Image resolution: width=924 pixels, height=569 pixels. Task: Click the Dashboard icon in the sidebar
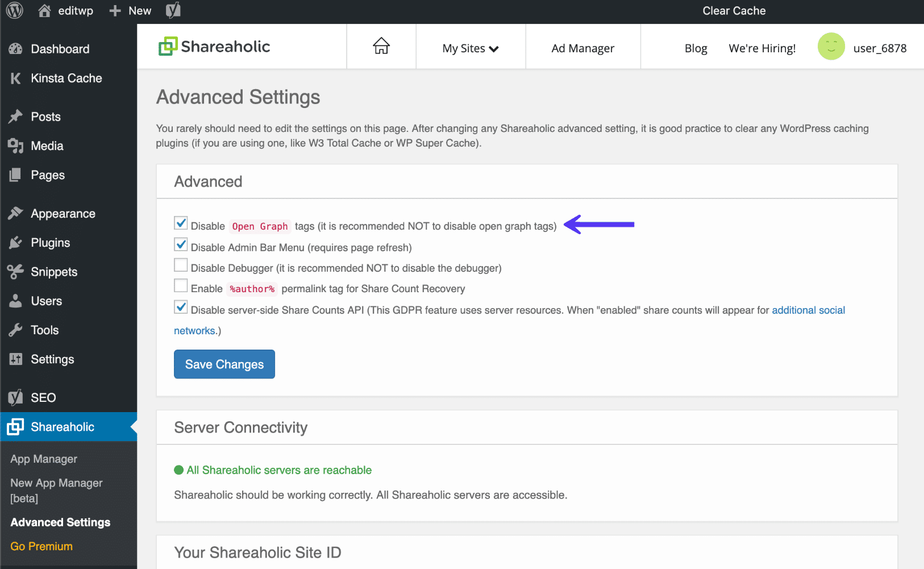[15, 49]
